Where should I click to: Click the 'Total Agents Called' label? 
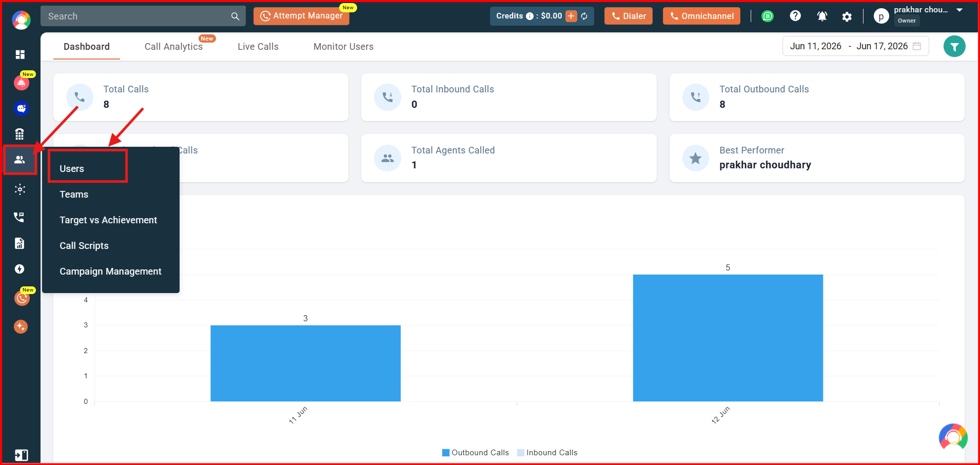tap(453, 150)
